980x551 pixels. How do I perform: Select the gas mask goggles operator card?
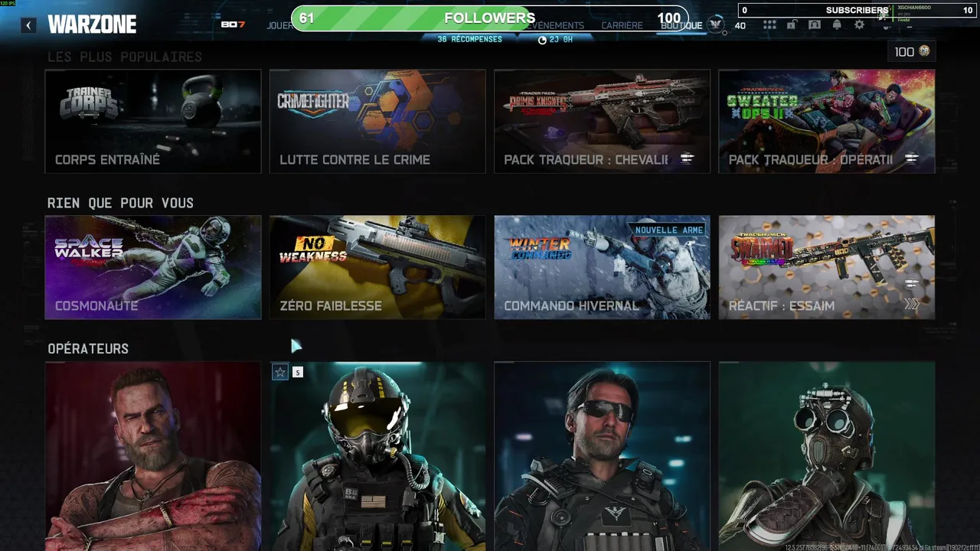pyautogui.click(x=827, y=456)
